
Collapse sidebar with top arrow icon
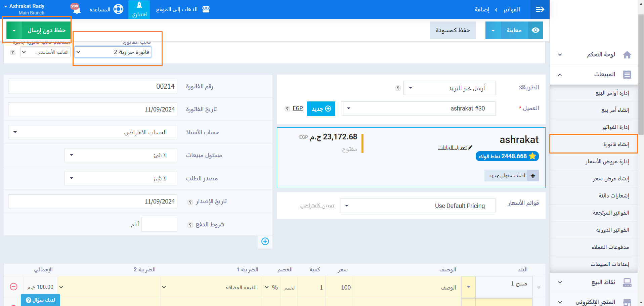540,9
